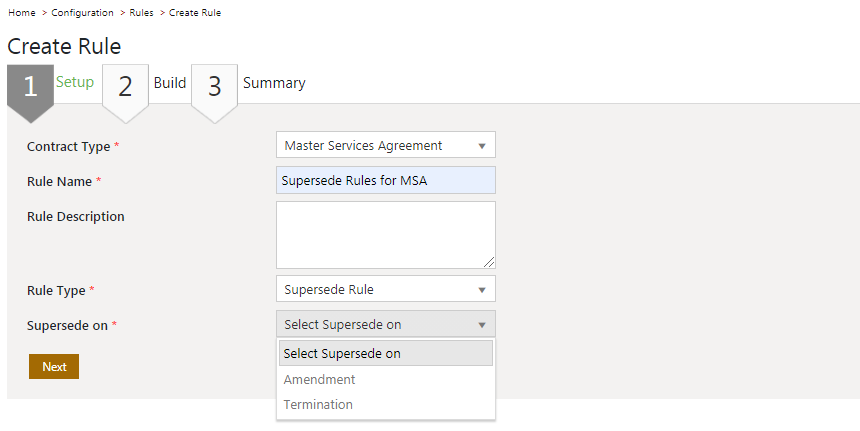This screenshot has height=431, width=860.
Task: Switch to the Setup step label
Action: (x=75, y=82)
